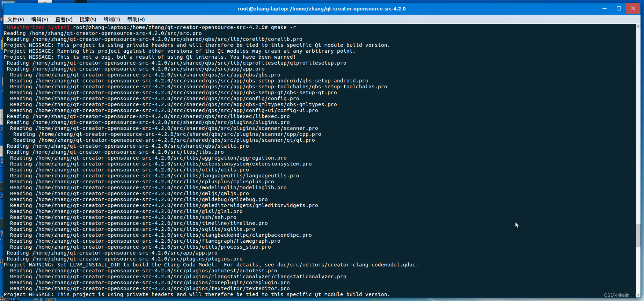Click the LLVM_INSTALL_DIR warning line
The width and height of the screenshot is (644, 301).
(211, 265)
